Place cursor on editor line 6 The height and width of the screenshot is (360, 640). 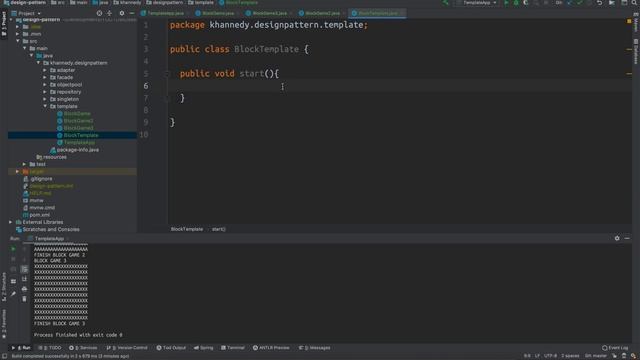pos(400,86)
